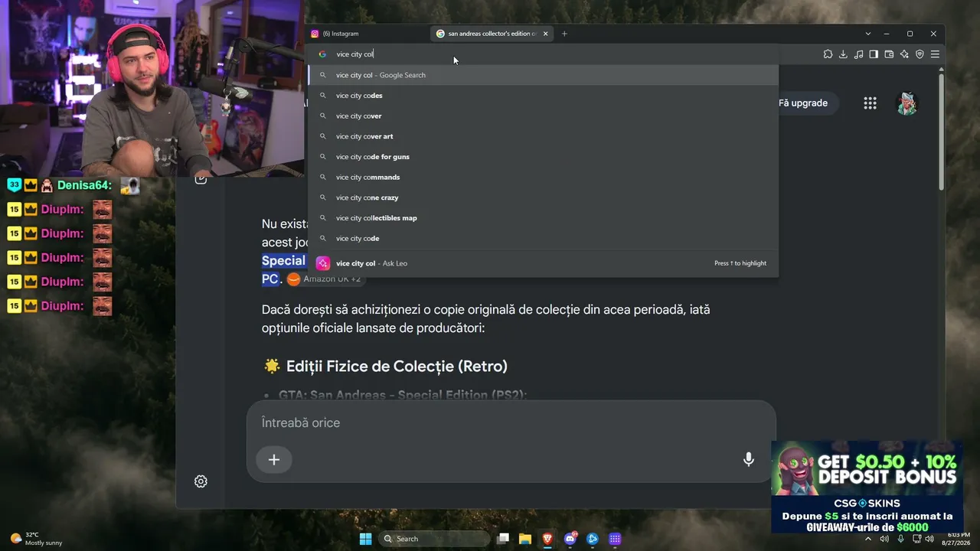Choose the 'vice city commands' suggestion
This screenshot has height=551, width=980.
543,178
